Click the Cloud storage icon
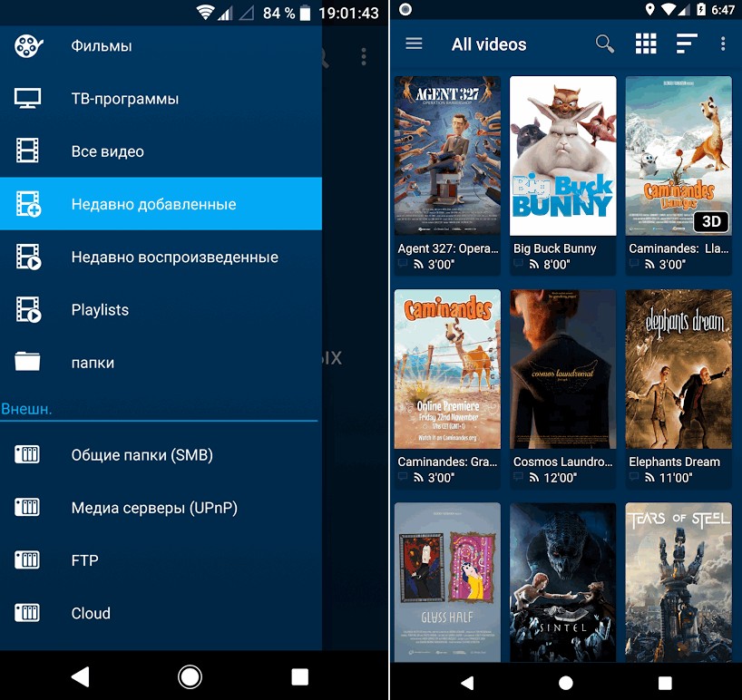 tap(27, 613)
